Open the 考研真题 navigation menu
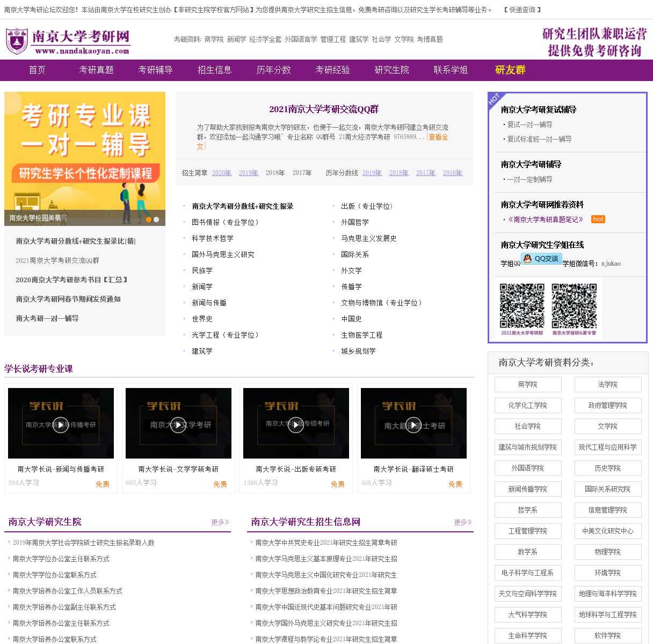The image size is (653, 644). tap(96, 70)
